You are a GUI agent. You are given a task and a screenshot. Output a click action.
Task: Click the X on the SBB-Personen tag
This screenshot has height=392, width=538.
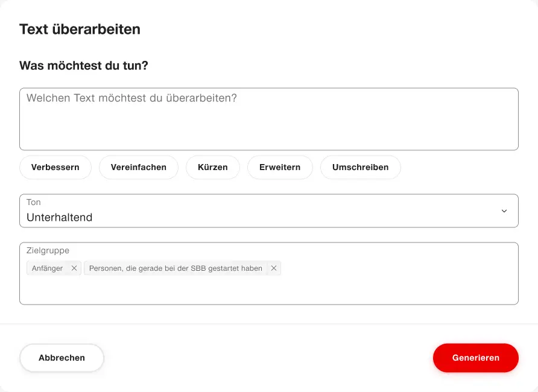[273, 268]
